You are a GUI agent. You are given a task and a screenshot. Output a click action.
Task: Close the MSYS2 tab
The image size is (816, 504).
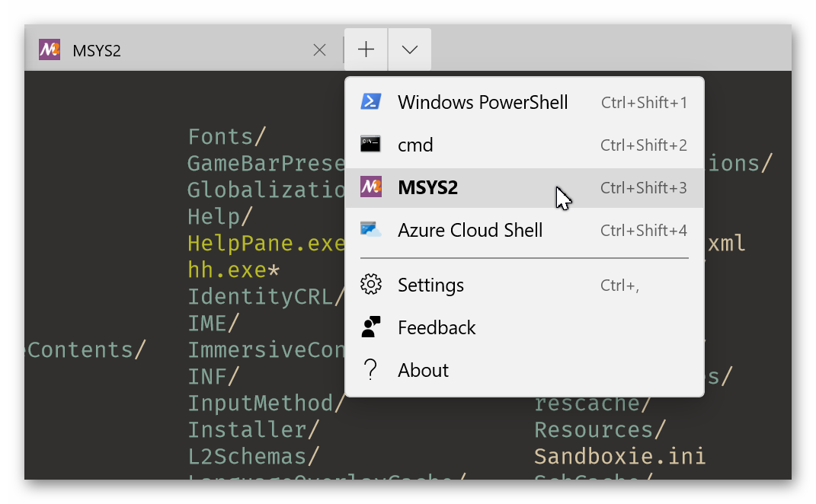[x=319, y=50]
